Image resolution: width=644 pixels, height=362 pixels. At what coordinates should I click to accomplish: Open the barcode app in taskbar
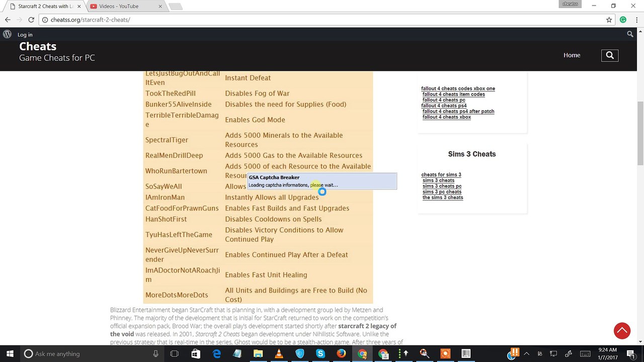click(x=466, y=353)
